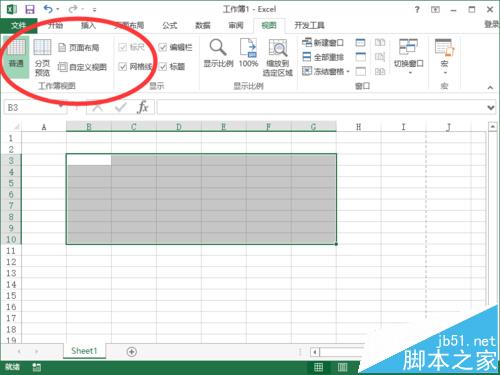The width and height of the screenshot is (500, 375).
Task: Click the view side by side icon
Action: [x=380, y=43]
